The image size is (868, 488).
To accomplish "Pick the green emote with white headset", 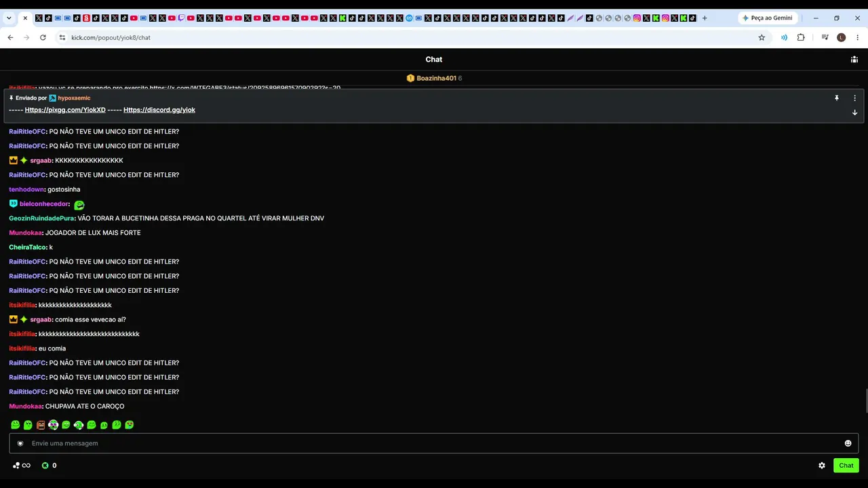I will click(x=79, y=425).
